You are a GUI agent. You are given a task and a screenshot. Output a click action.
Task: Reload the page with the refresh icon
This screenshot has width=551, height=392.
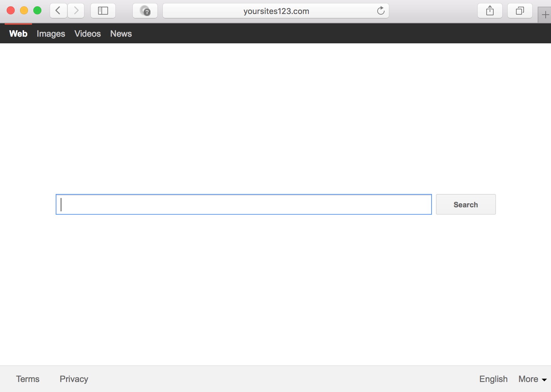click(x=381, y=11)
